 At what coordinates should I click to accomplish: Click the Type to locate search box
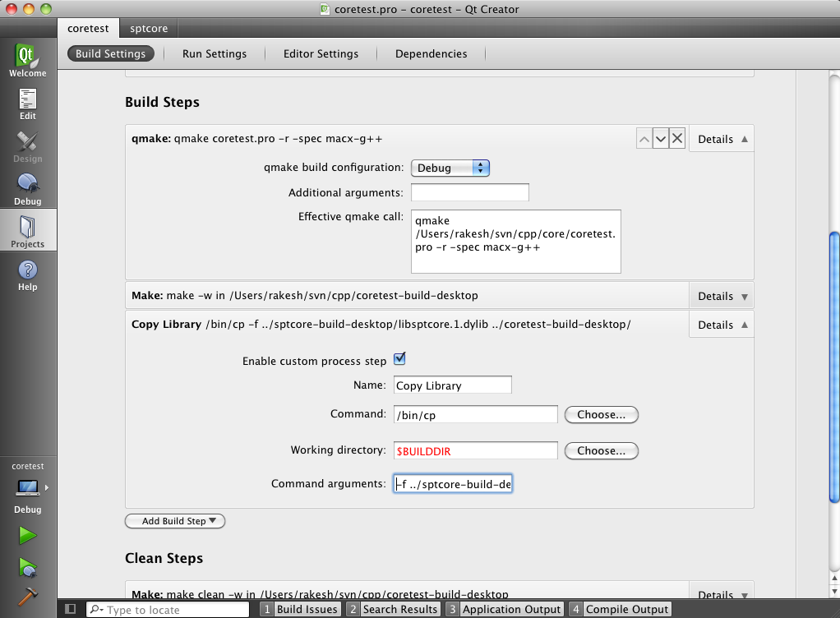168,610
